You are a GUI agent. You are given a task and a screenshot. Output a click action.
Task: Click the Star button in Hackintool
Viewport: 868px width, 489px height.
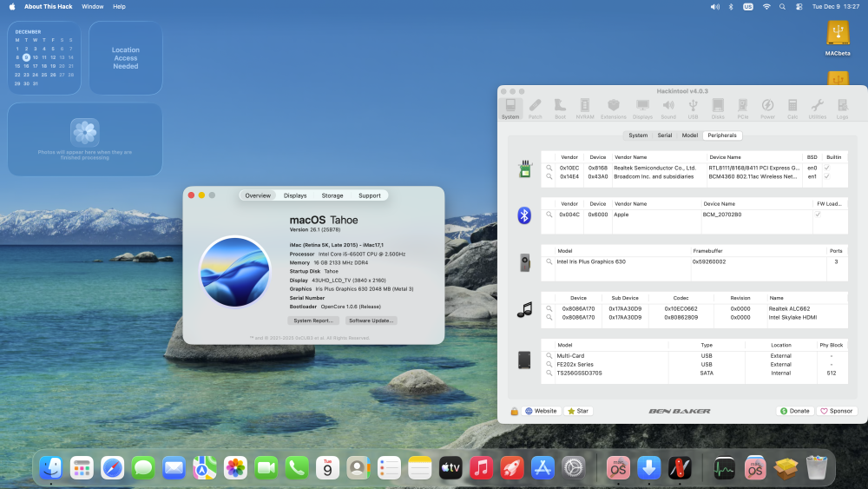click(578, 411)
